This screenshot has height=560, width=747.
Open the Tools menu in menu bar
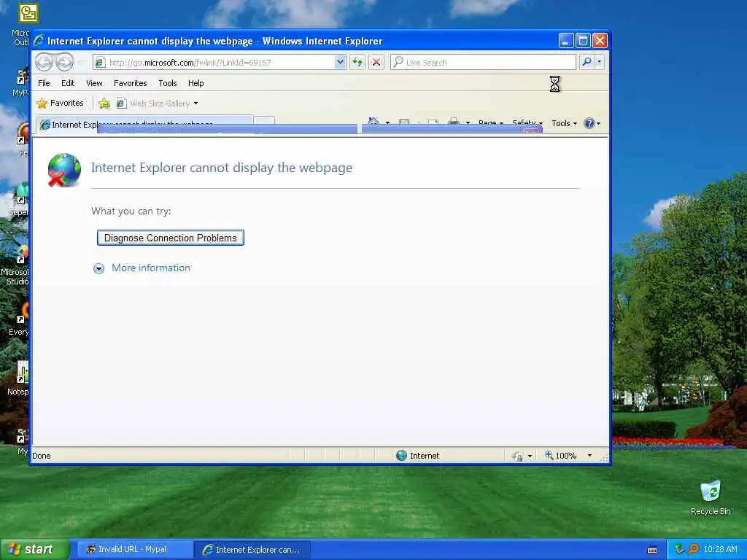tap(168, 83)
